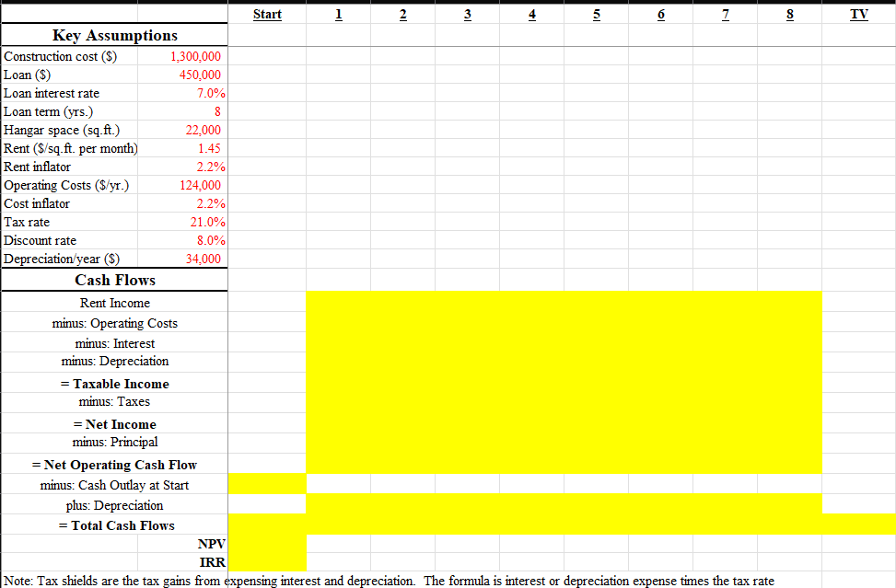
Task: Select the Total Cash Flows TV column cell
Action: (859, 525)
